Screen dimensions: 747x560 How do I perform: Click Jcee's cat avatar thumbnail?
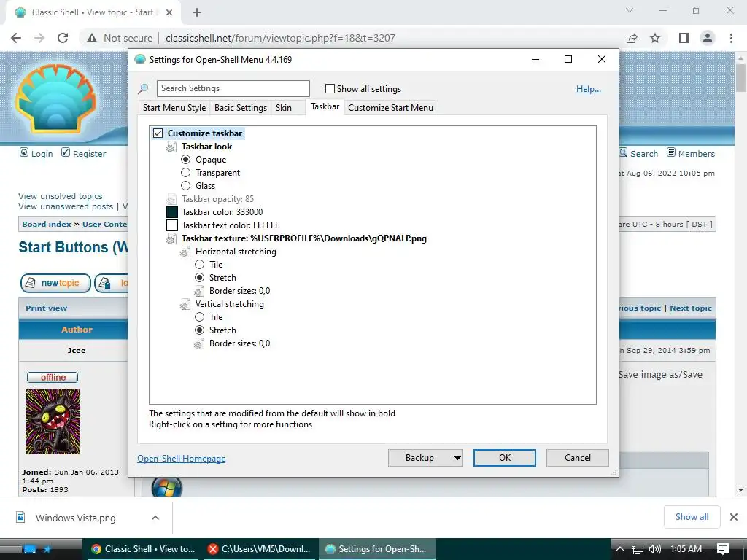click(x=53, y=422)
